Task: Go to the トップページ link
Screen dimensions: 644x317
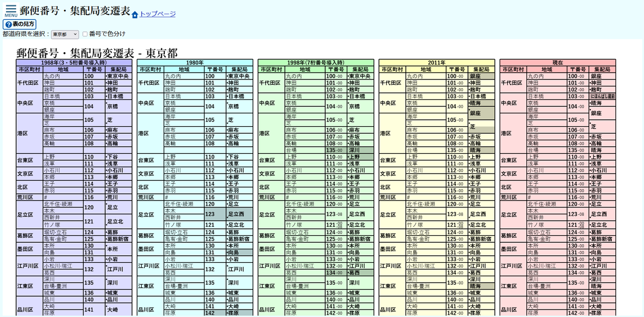Action: [157, 14]
